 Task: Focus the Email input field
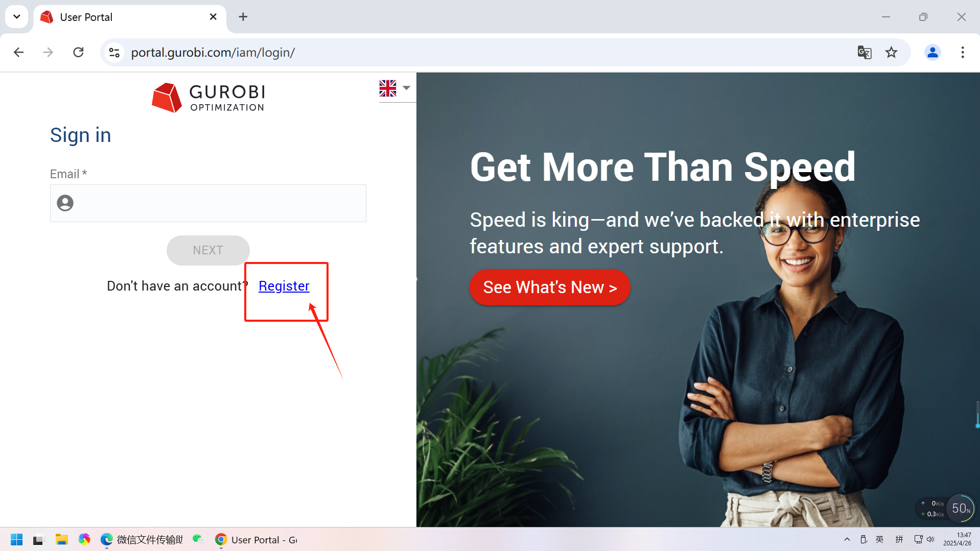[x=208, y=203]
